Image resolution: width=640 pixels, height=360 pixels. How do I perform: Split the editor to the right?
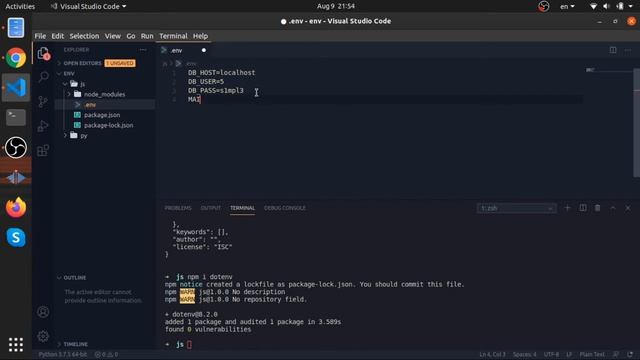tap(613, 50)
